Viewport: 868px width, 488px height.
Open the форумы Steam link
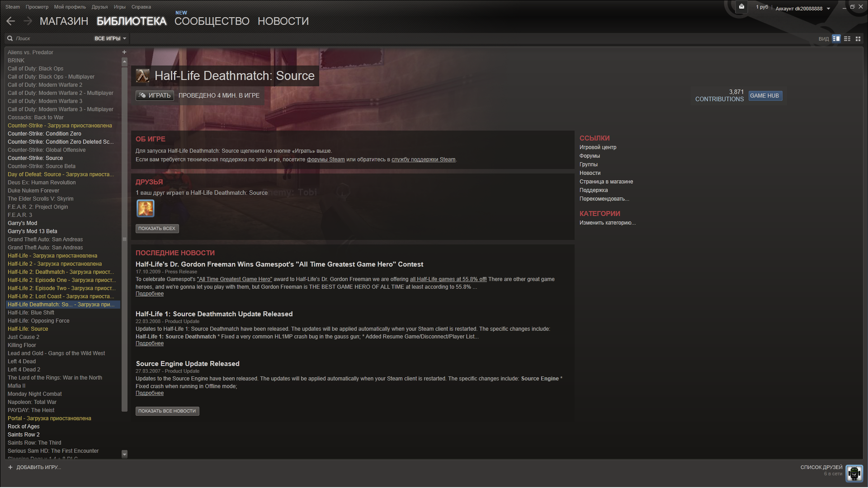coord(325,160)
